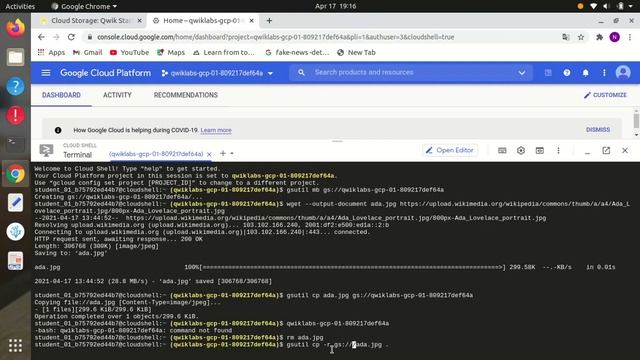Close the Home – qwiklabs-gcp browser tab
The width and height of the screenshot is (640, 360).
[251, 20]
